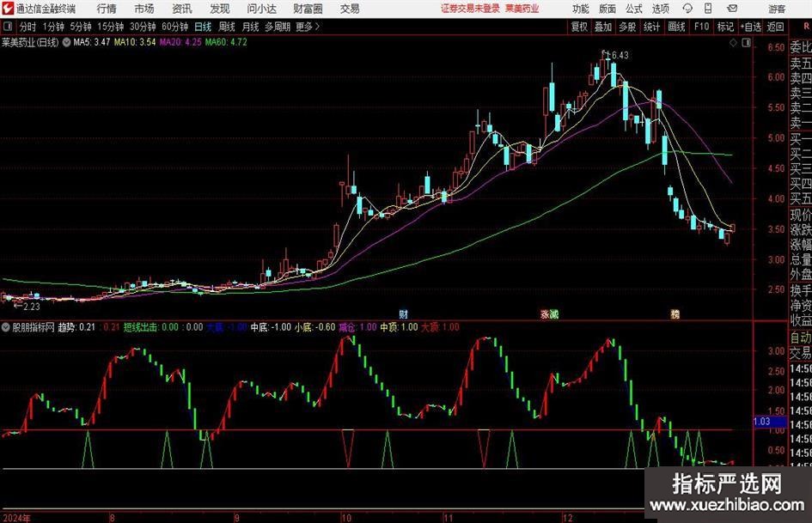Click the 2.23 low price label

tap(32, 307)
